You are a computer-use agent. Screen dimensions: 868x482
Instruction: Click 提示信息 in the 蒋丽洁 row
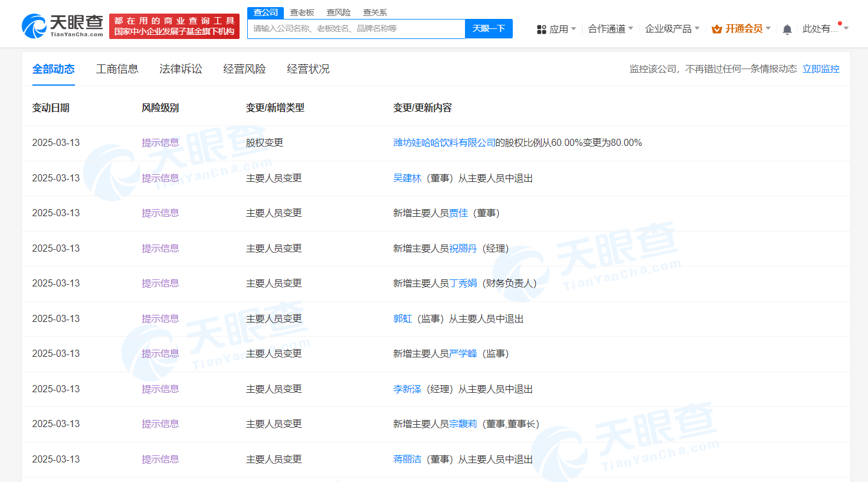(161, 460)
